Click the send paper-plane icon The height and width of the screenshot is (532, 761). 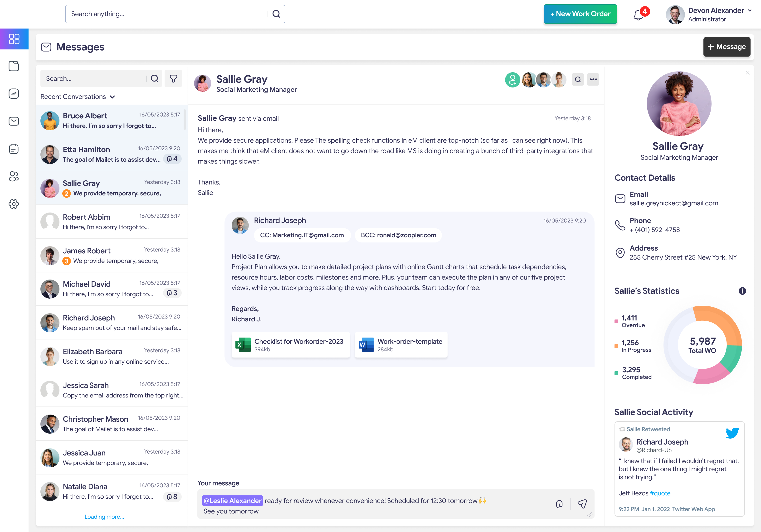click(582, 504)
